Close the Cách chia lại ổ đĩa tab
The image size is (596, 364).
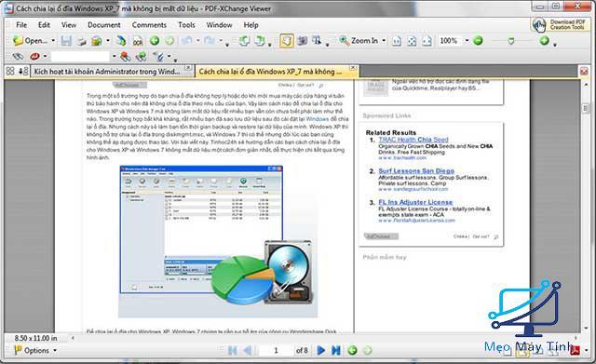[353, 68]
